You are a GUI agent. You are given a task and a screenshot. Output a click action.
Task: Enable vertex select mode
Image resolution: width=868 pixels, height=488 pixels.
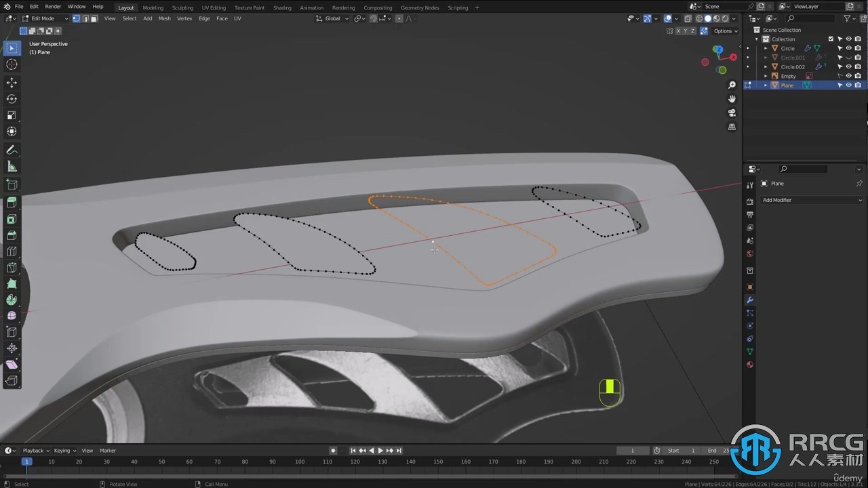(77, 18)
